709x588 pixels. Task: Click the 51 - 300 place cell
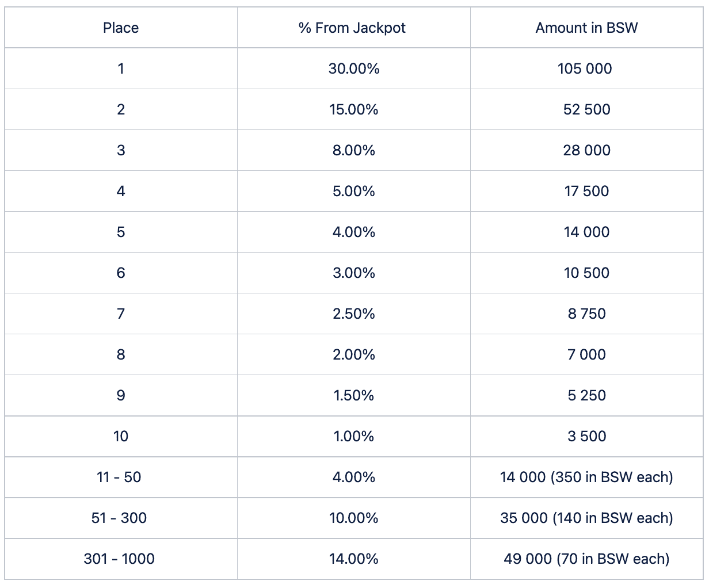pos(121,518)
